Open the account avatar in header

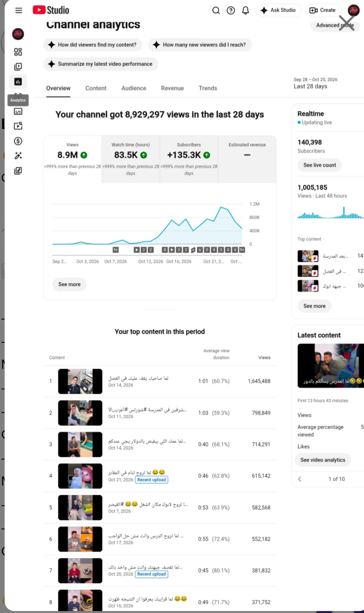[354, 10]
